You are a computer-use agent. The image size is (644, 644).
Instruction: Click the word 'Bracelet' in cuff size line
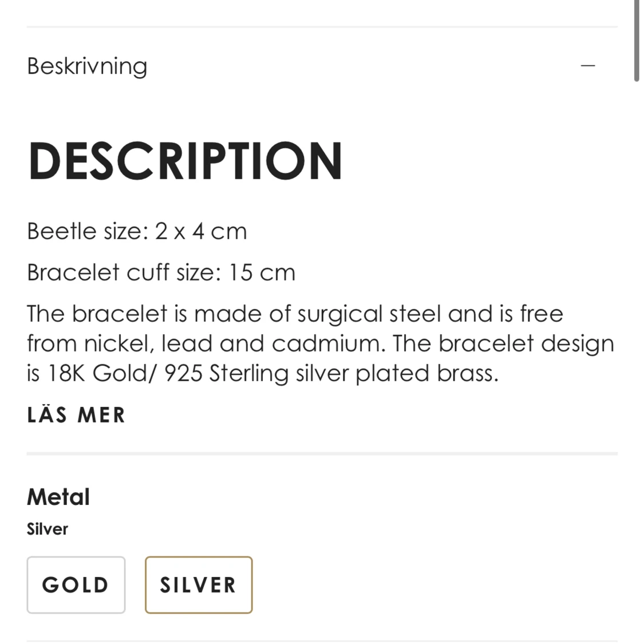[x=73, y=272]
